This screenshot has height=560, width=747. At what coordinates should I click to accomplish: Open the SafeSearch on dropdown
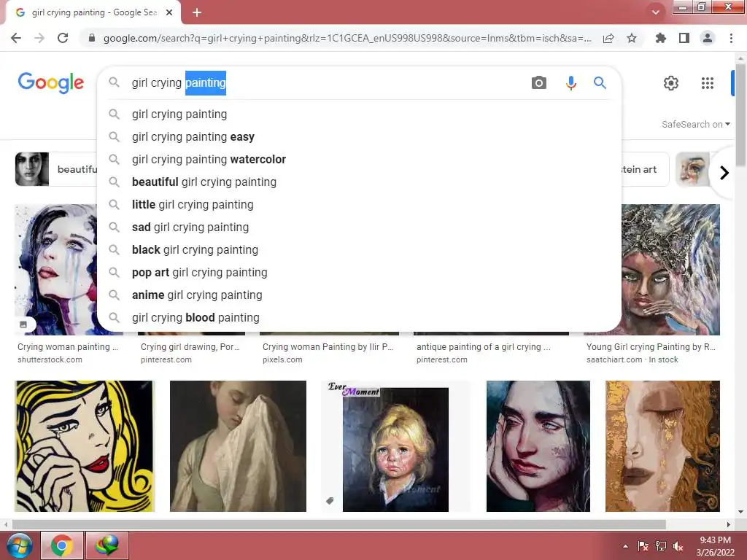[x=695, y=124]
